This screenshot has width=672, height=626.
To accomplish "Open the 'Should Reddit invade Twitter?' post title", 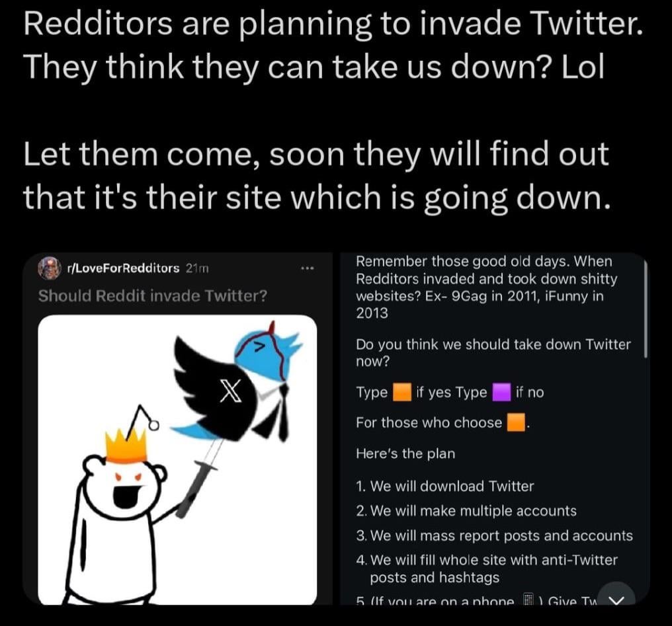I will [153, 295].
